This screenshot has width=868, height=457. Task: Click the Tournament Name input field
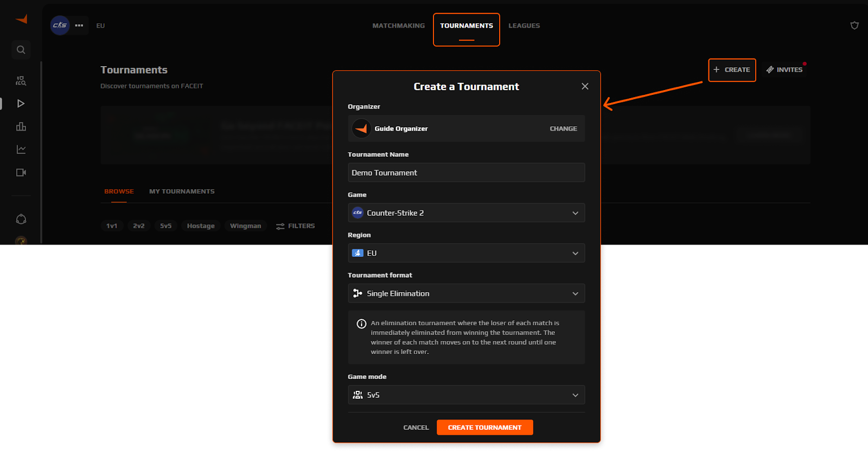[x=467, y=173]
